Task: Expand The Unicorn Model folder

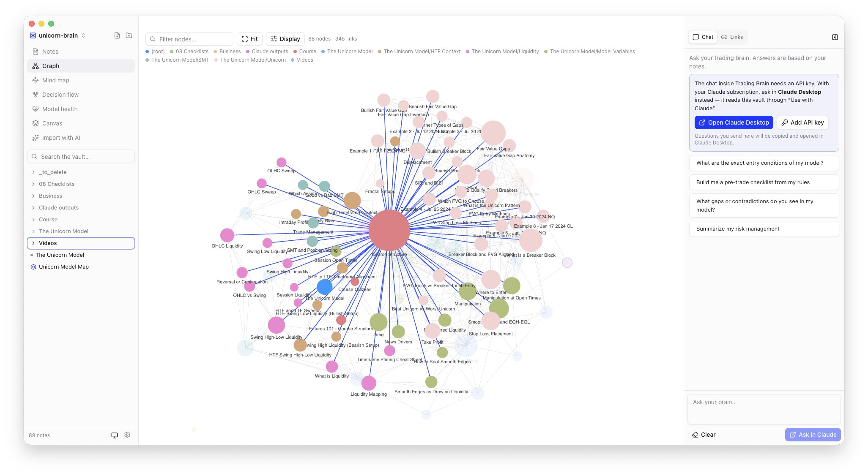Action: (81, 231)
